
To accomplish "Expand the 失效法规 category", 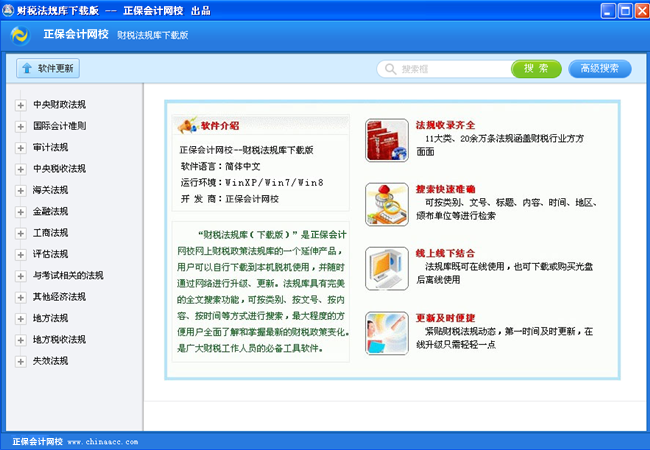I will coord(20,361).
